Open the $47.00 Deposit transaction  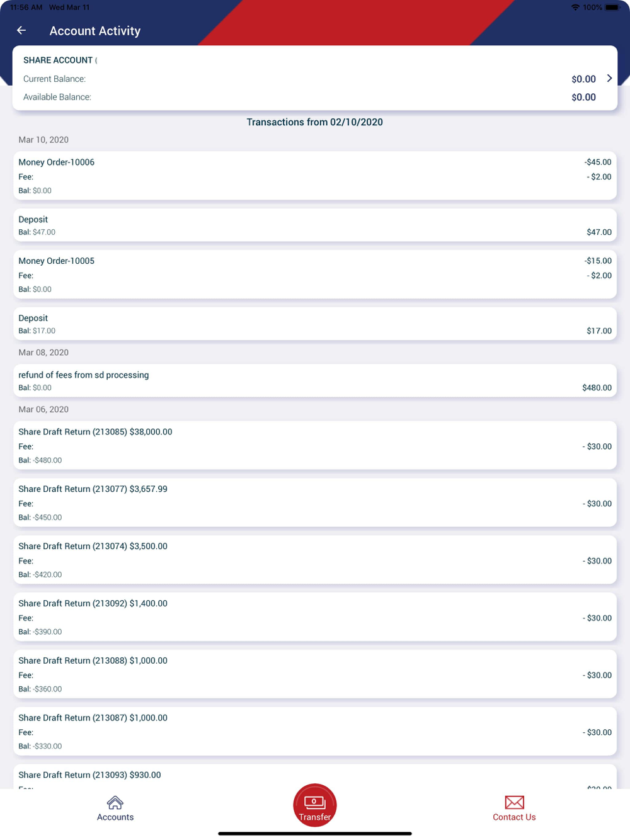(x=315, y=225)
